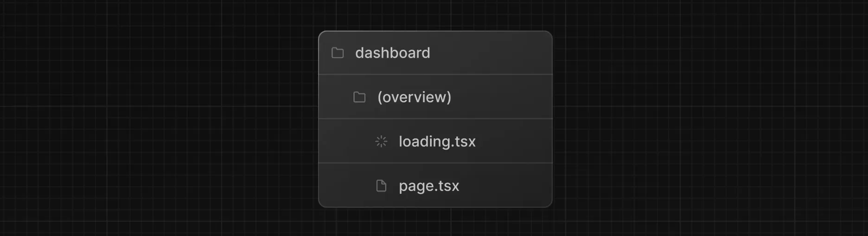Click the dashboard folder icon
This screenshot has width=868, height=236.
338,52
